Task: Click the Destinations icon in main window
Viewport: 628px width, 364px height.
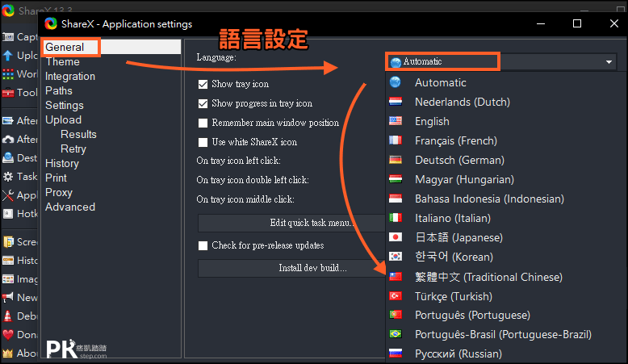Action: tap(7, 157)
